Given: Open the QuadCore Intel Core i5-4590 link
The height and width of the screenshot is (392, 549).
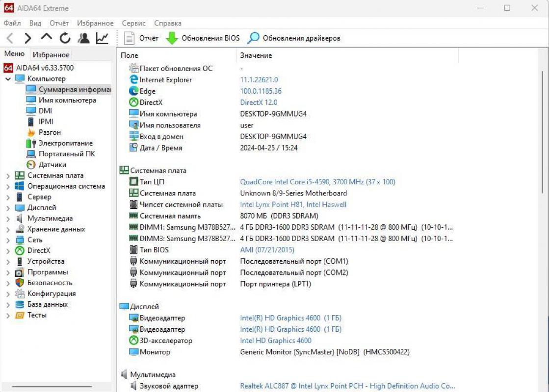Looking at the screenshot, I should 317,182.
